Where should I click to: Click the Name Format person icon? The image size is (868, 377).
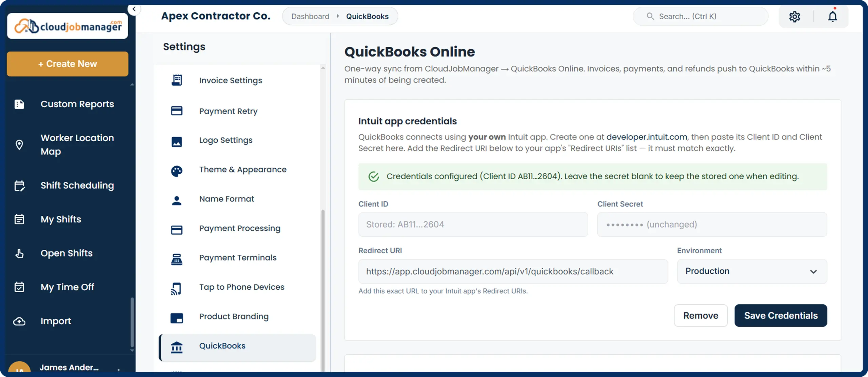pyautogui.click(x=177, y=201)
